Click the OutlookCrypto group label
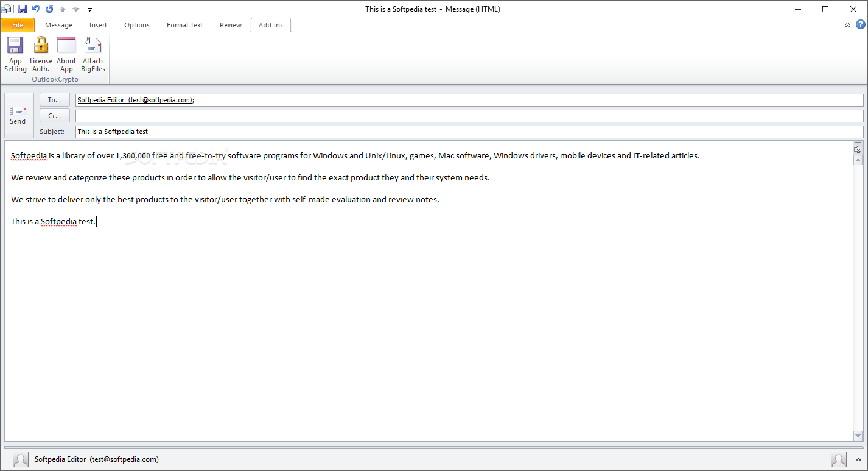This screenshot has width=868, height=471. (55, 79)
